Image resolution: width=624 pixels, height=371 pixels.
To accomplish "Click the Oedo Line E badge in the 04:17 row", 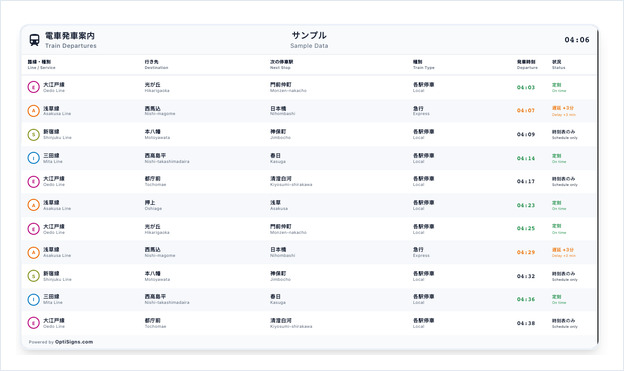I will (33, 182).
